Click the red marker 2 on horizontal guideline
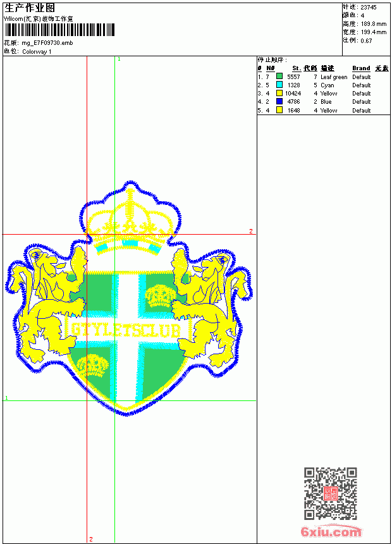 251,231
